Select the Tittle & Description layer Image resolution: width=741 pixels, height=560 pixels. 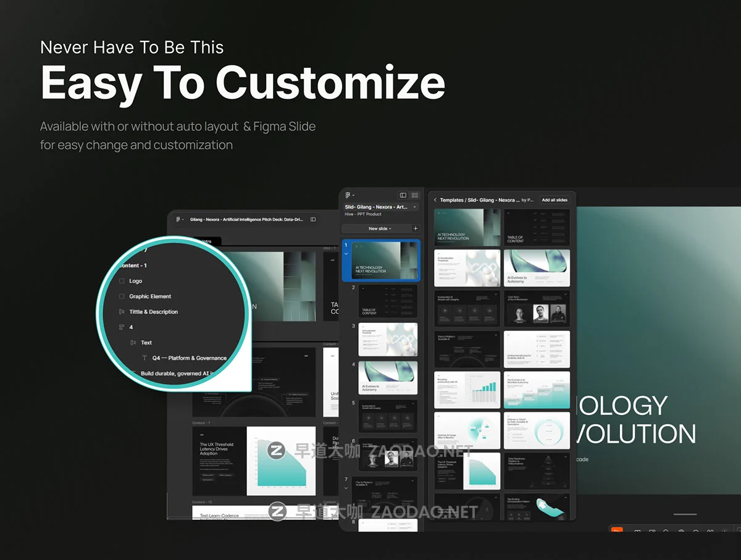153,312
